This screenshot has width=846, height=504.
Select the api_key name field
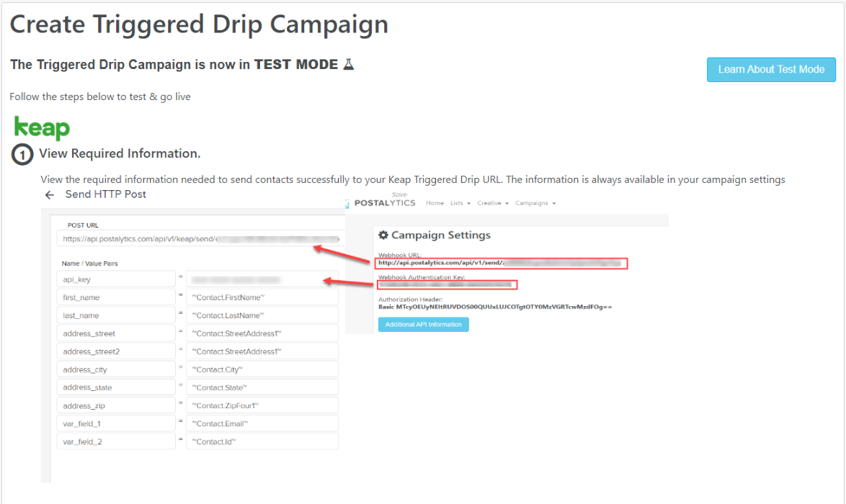(x=116, y=279)
